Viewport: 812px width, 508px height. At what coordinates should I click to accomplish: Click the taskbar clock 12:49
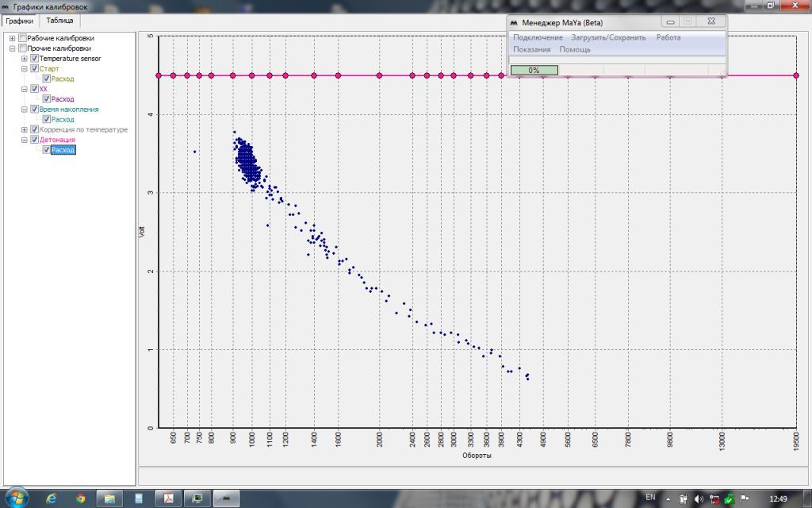(x=778, y=498)
